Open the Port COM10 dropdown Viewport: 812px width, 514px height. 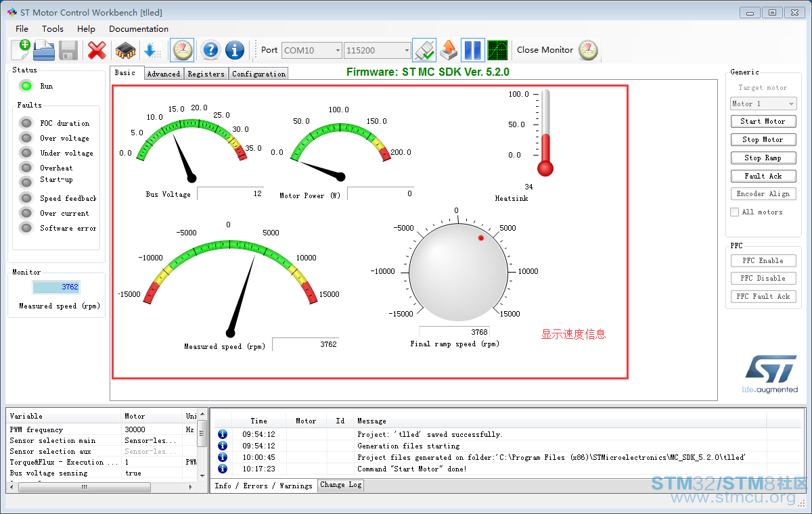tap(312, 50)
